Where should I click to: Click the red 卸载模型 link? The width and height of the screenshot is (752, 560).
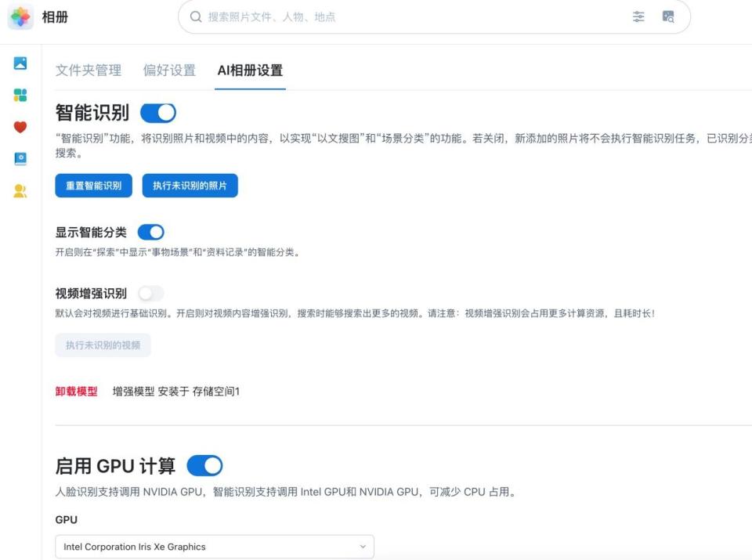pos(74,392)
